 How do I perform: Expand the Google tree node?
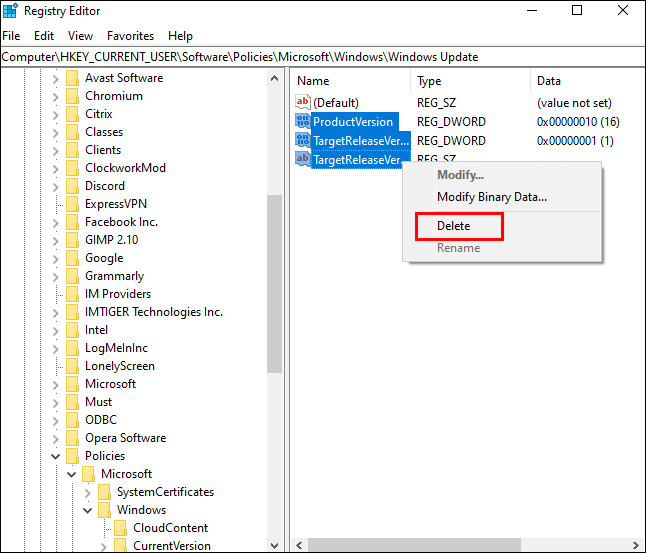tap(56, 258)
